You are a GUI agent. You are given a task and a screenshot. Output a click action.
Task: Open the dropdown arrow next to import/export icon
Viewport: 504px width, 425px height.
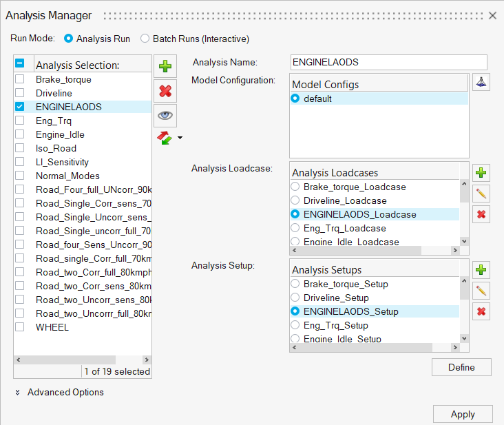point(180,138)
